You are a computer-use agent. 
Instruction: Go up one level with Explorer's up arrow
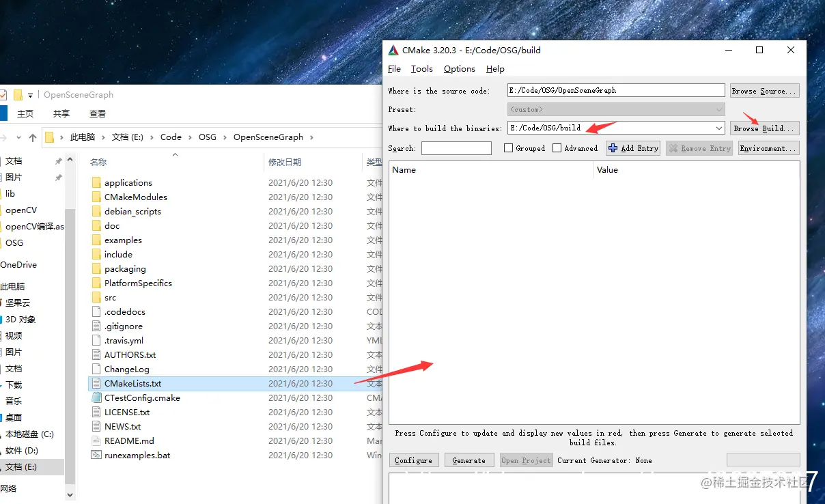pyautogui.click(x=33, y=137)
